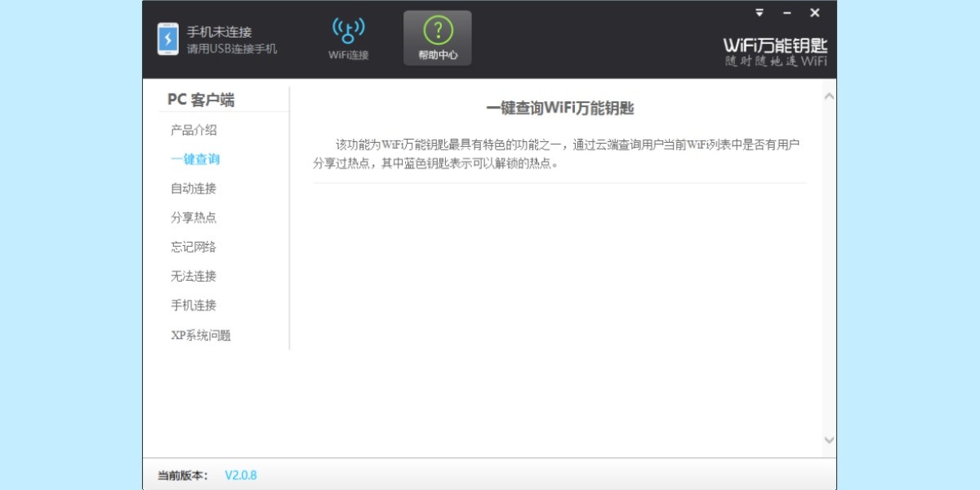The image size is (980, 490).
Task: Click the phone connection status icon
Action: (168, 39)
